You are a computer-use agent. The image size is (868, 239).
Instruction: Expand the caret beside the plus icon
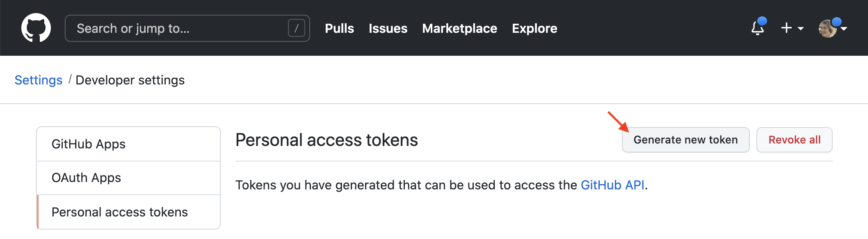[x=801, y=29]
